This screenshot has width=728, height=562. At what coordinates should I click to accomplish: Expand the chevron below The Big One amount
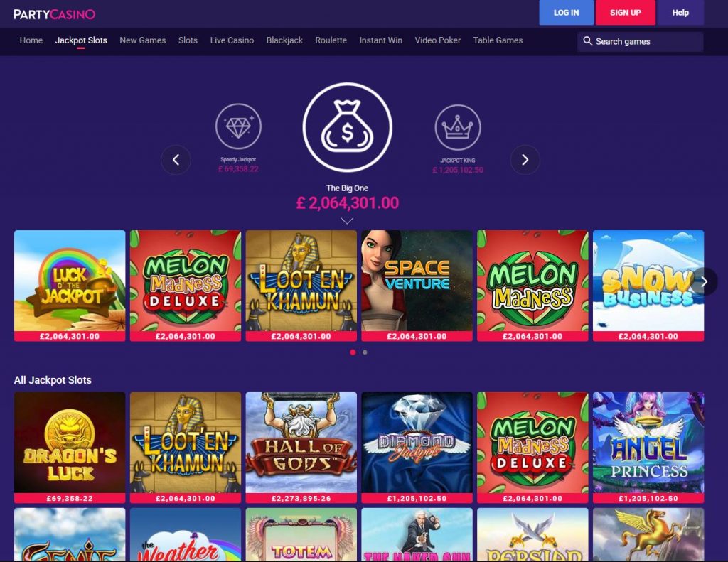(x=347, y=221)
